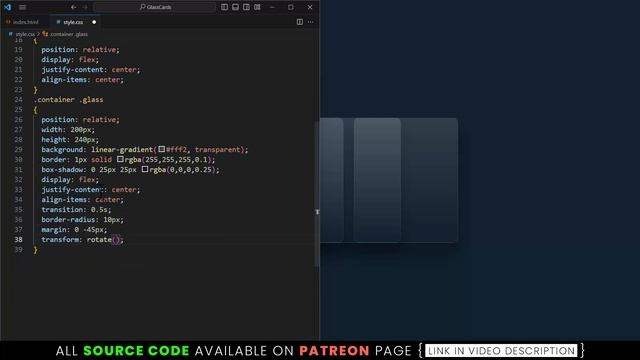Click the 'display: flex;' text on line 32
This screenshot has height=360, width=640.
click(70, 180)
